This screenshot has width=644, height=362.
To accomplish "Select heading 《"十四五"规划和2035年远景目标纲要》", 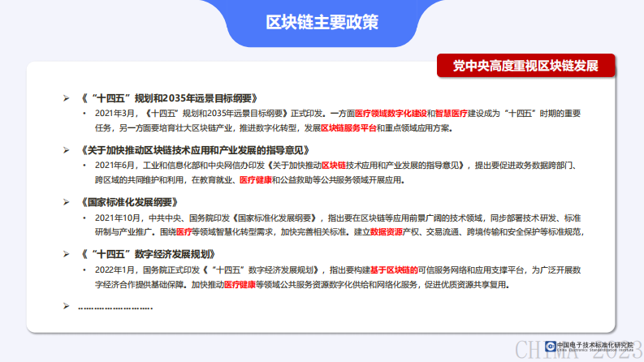I will tap(168, 98).
